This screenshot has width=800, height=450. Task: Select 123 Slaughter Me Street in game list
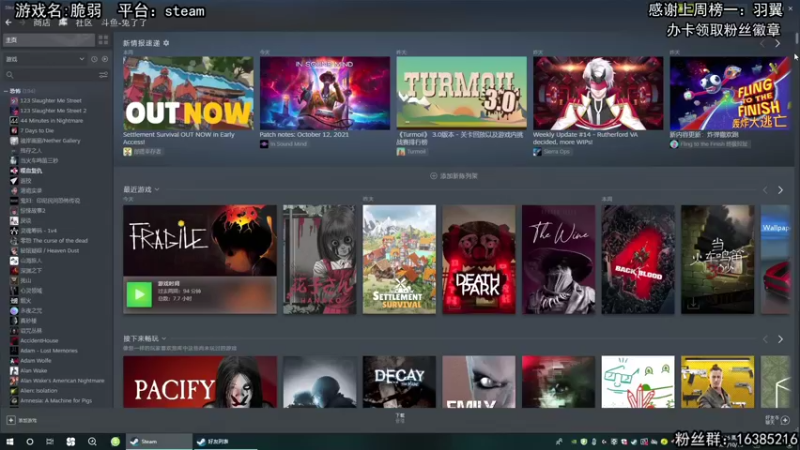(51, 101)
